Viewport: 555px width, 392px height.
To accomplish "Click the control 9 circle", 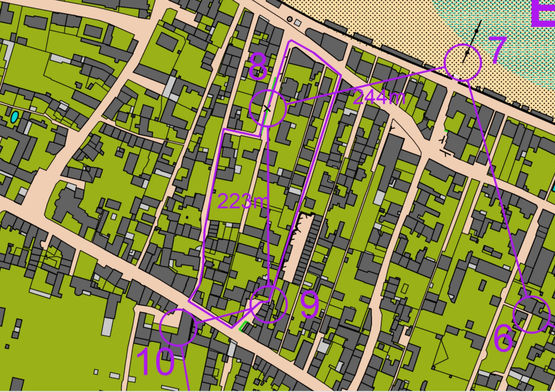I will pyautogui.click(x=269, y=304).
